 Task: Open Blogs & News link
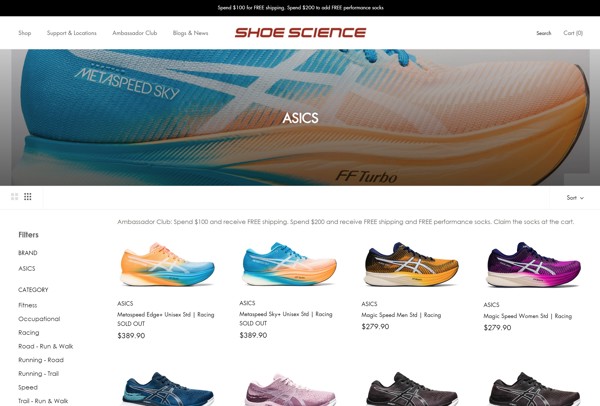point(190,33)
